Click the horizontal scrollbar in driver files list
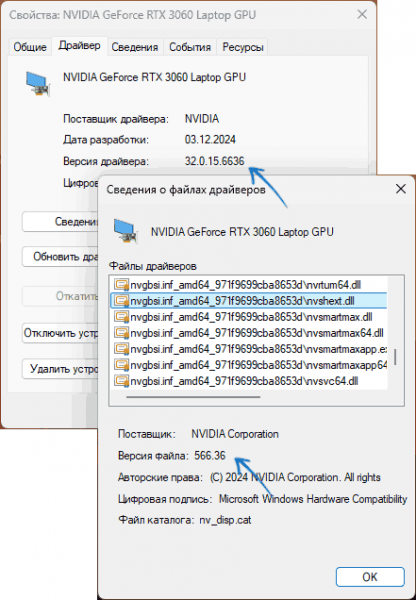Image resolution: width=416 pixels, height=600 pixels. coord(193,397)
